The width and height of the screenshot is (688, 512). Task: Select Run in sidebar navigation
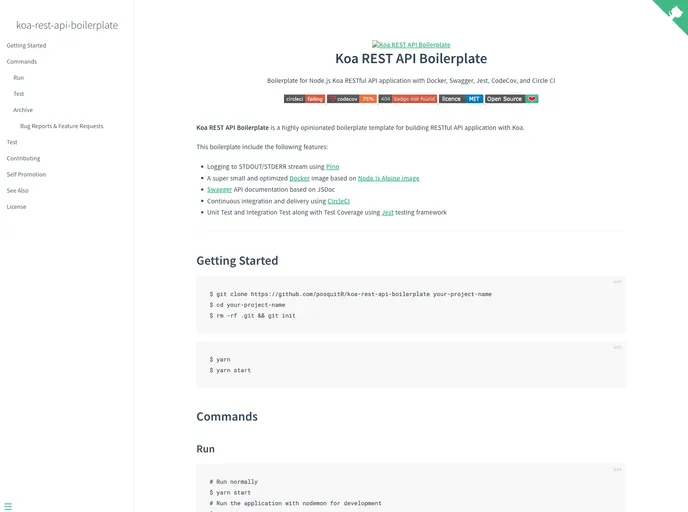click(x=18, y=78)
